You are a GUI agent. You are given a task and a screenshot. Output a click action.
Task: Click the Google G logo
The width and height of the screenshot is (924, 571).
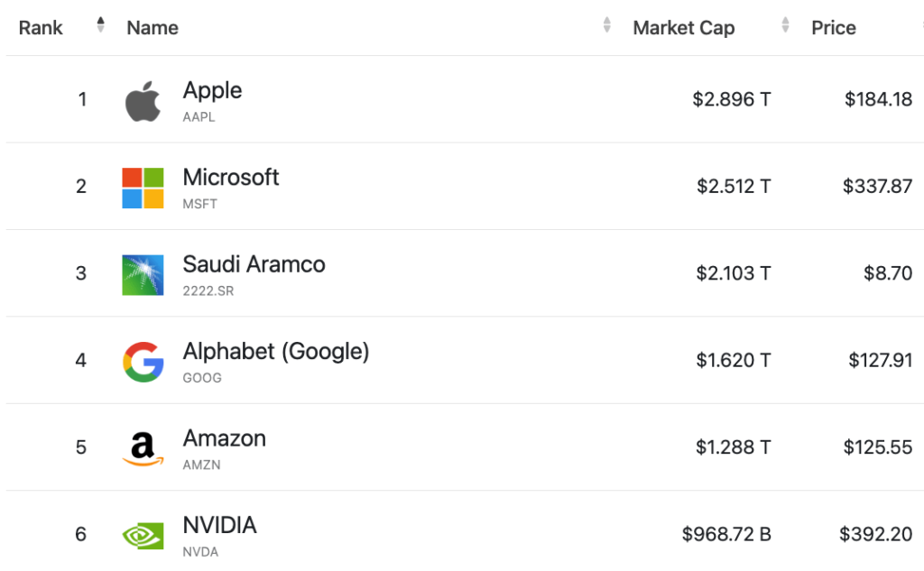143,362
